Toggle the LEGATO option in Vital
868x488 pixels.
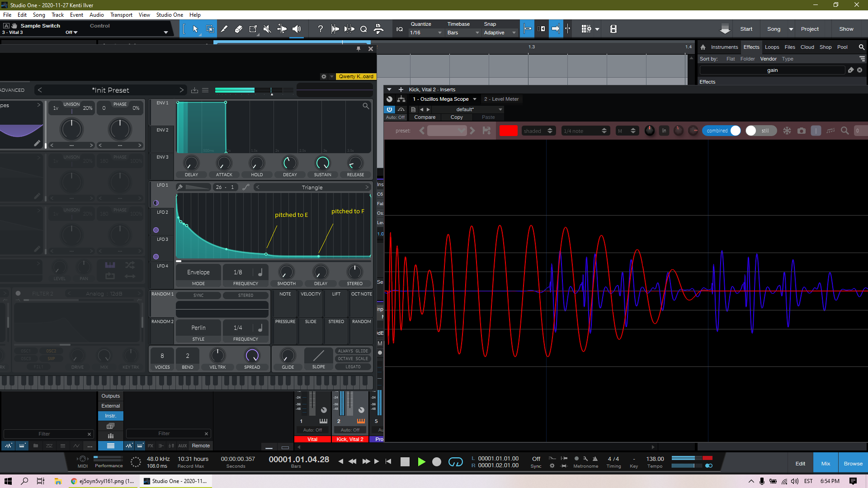353,367
